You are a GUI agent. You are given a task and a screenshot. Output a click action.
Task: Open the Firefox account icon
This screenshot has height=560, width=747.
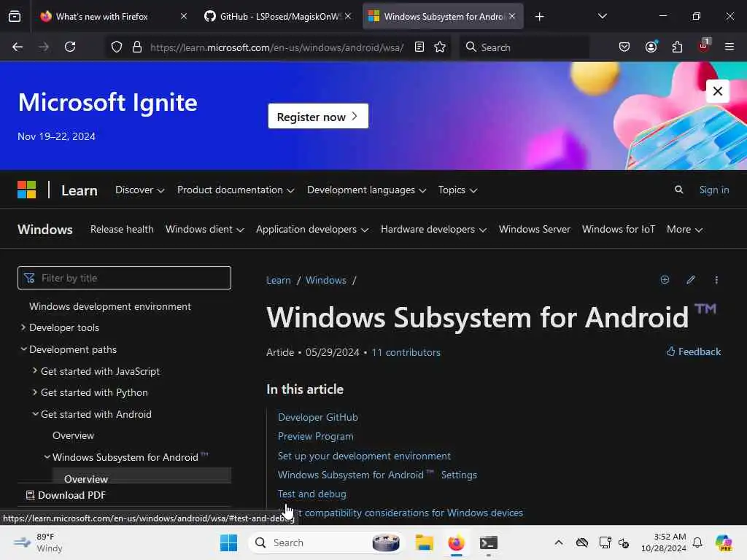coord(651,47)
